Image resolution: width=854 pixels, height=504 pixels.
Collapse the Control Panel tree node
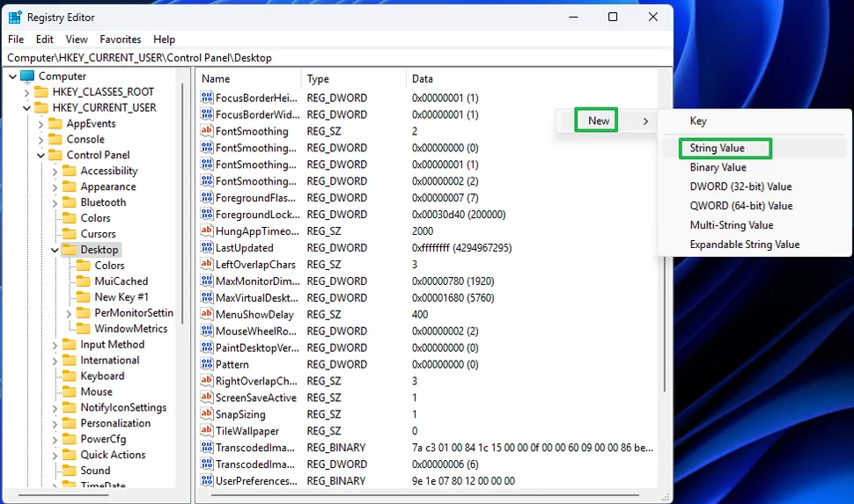click(x=40, y=156)
